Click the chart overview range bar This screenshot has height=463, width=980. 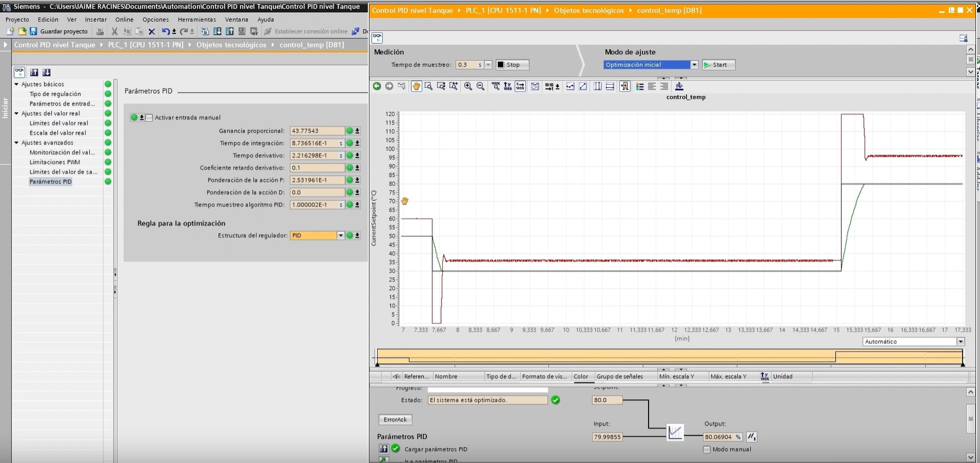pos(669,356)
